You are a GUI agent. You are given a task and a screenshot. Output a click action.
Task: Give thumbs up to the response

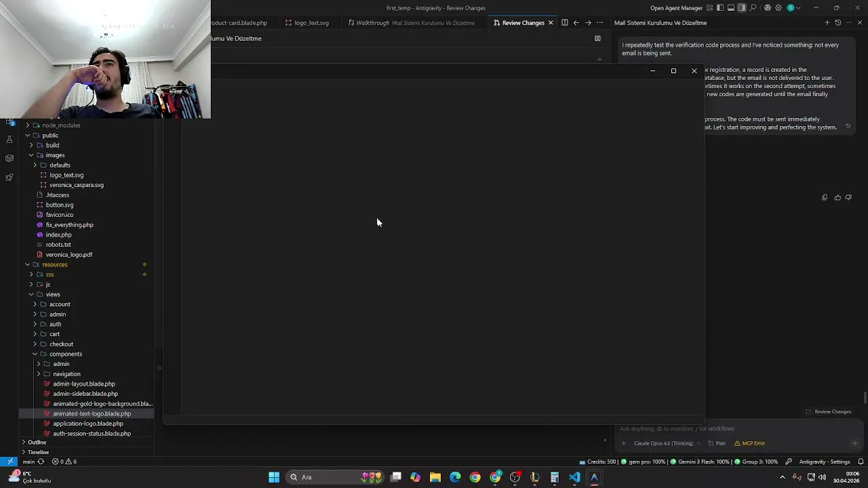837,198
